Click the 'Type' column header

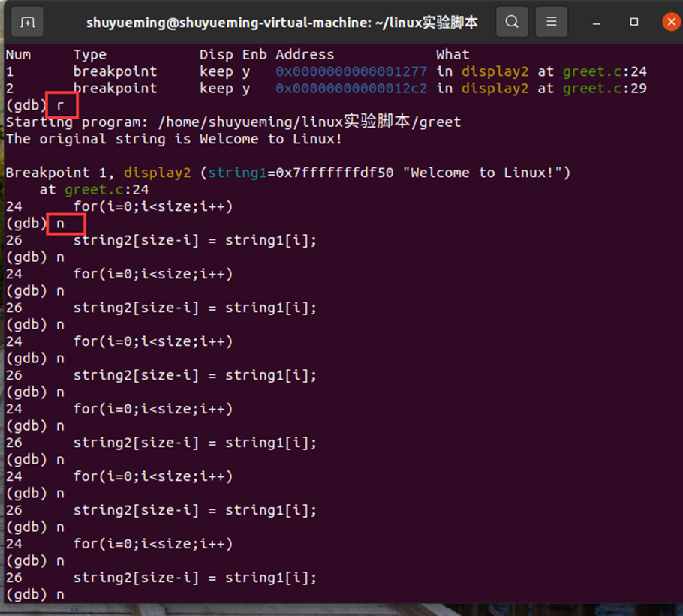[90, 55]
